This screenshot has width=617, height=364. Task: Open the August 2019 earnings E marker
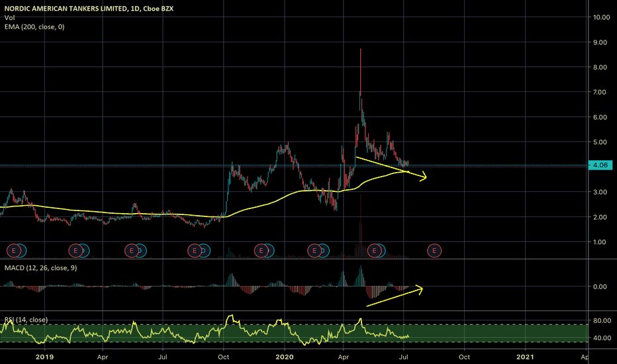click(x=195, y=250)
